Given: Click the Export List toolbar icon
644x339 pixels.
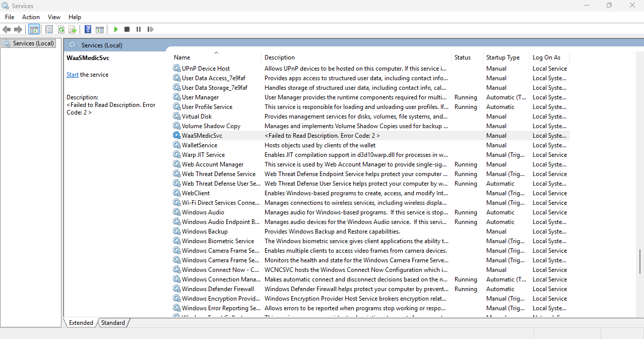Looking at the screenshot, I should pyautogui.click(x=73, y=29).
